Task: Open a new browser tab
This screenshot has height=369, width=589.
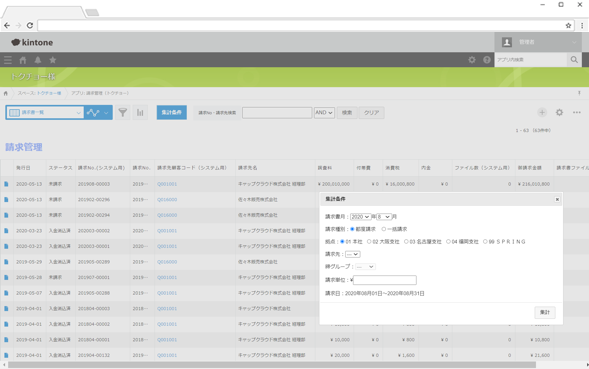Action: point(92,13)
